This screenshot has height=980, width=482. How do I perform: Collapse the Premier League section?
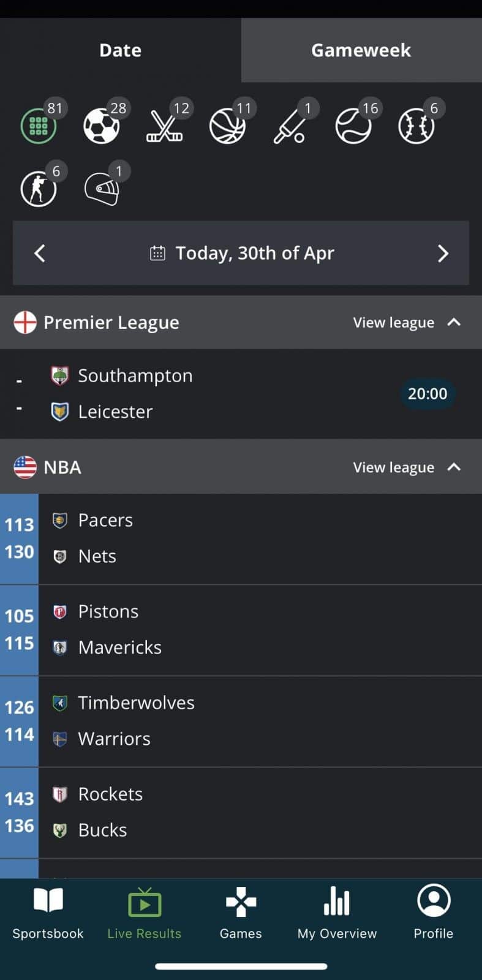point(454,322)
